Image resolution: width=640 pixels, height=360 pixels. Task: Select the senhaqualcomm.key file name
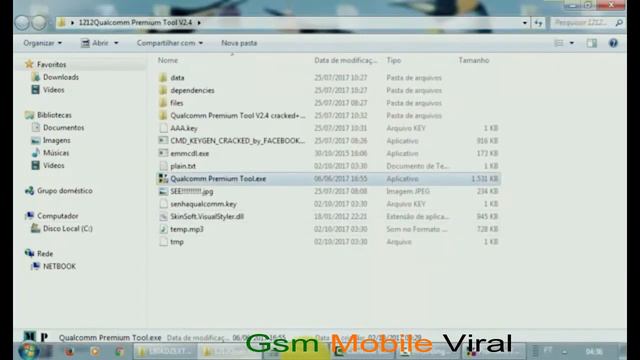point(203,204)
